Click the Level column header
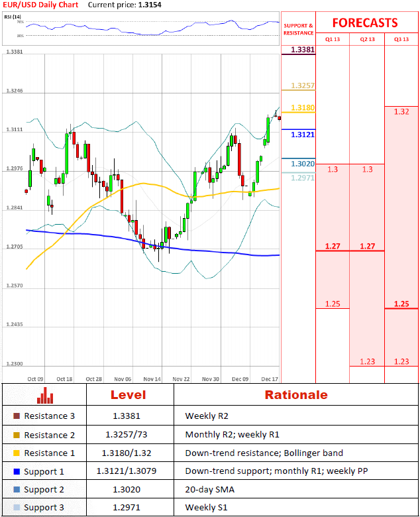Image resolution: width=420 pixels, height=517 pixels. (128, 395)
